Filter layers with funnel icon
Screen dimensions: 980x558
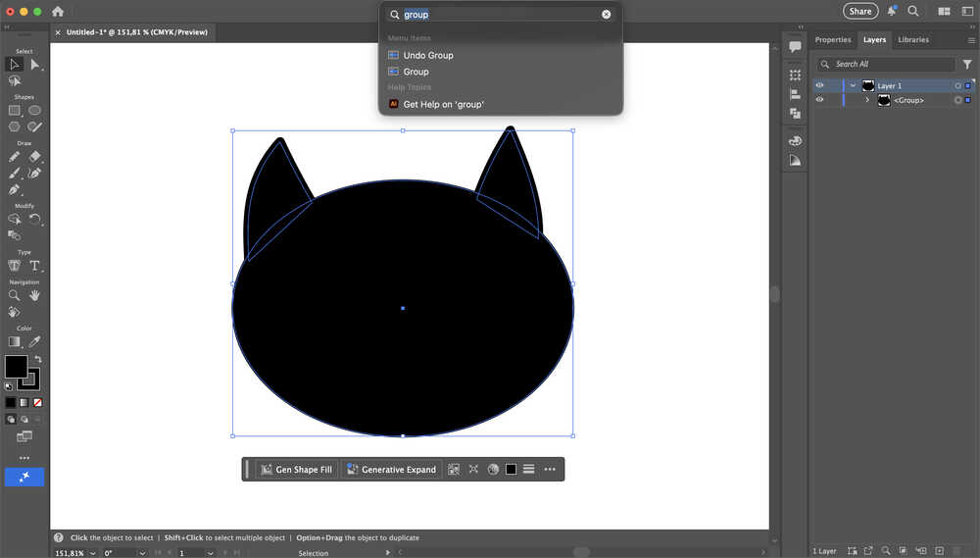[x=967, y=64]
